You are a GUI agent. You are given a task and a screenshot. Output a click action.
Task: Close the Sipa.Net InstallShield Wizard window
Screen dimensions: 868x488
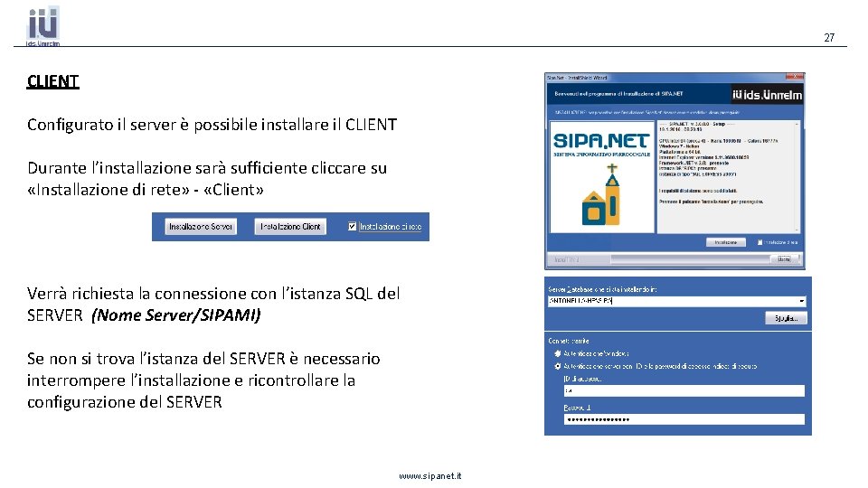point(795,77)
